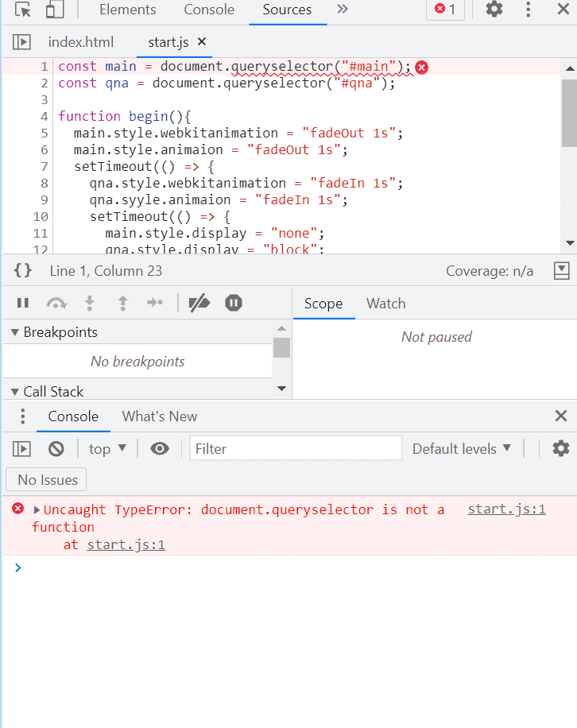Click the debugger pane scroll up arrow

coord(282,328)
